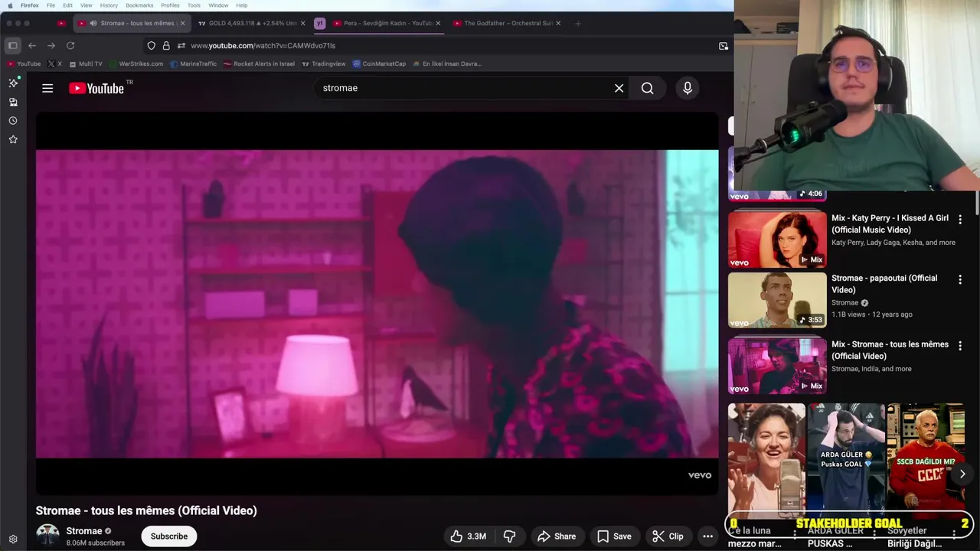Switch to The Godfather Orchestral Suite tab
This screenshot has width=980, height=551.
click(507, 23)
